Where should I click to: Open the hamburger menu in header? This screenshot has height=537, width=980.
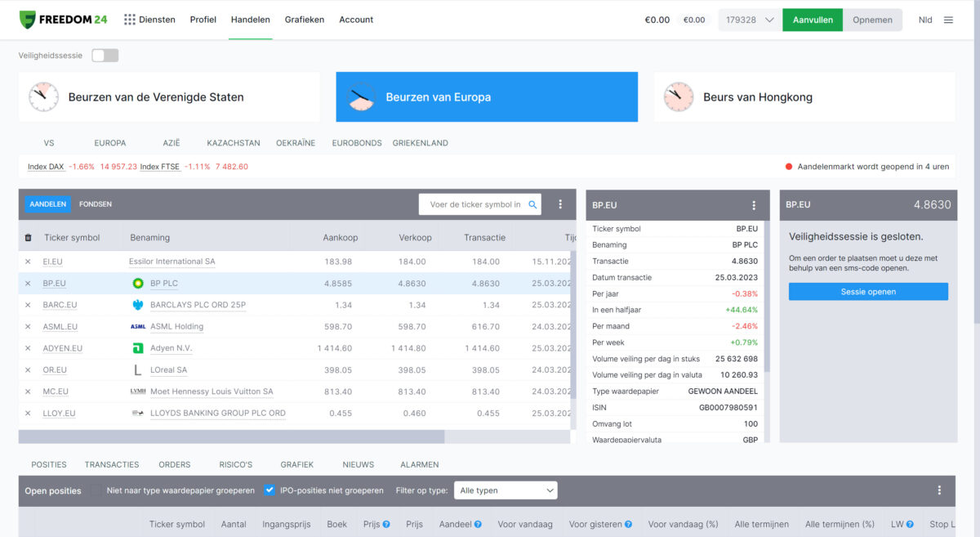pyautogui.click(x=948, y=20)
